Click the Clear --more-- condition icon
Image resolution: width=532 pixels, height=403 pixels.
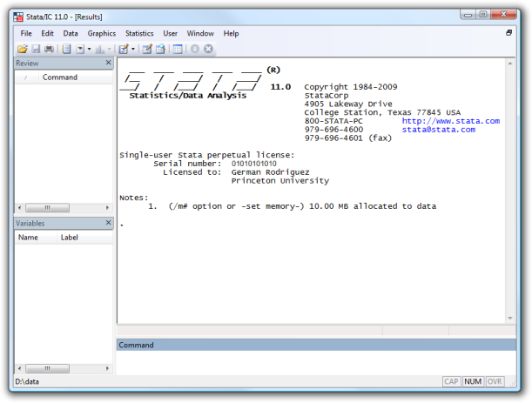[195, 49]
